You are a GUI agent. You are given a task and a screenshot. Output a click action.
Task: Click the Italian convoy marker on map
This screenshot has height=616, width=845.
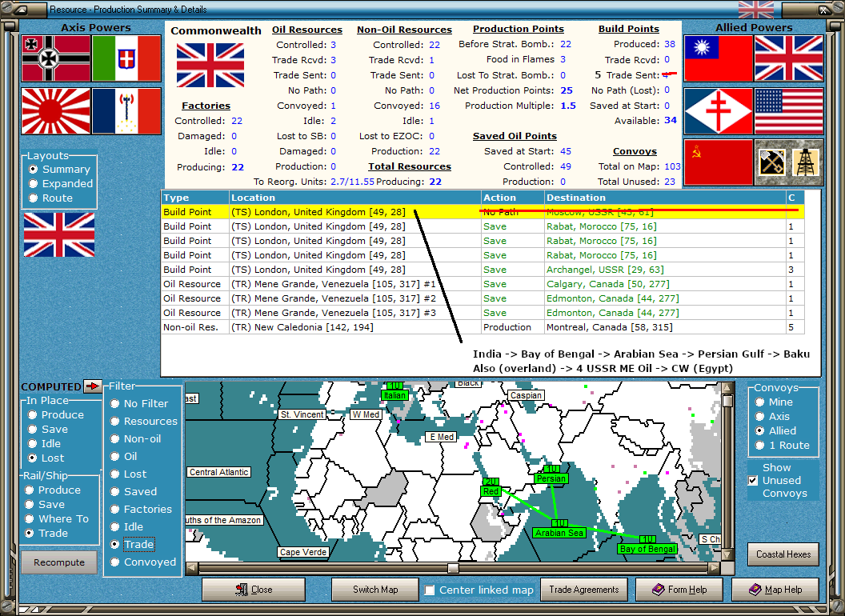(394, 395)
